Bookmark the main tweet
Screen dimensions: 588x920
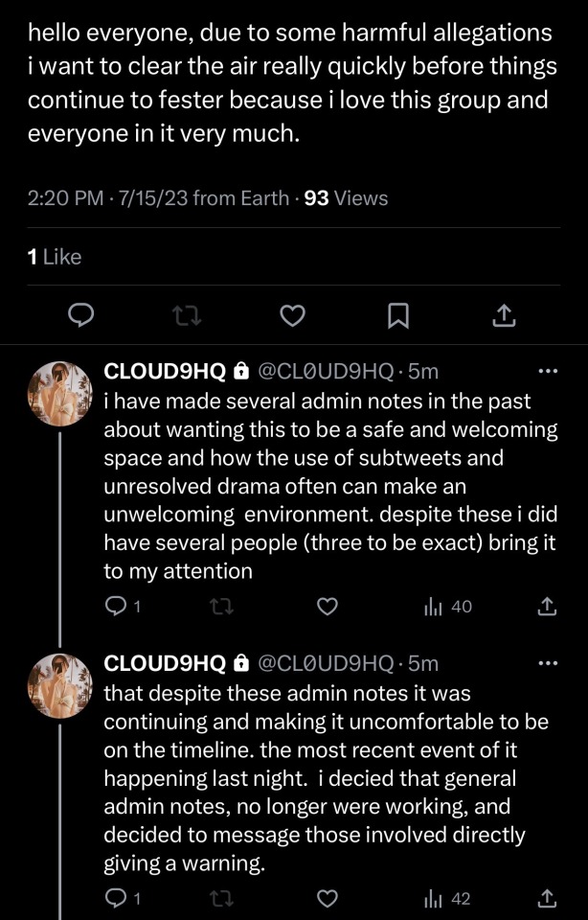click(x=398, y=314)
